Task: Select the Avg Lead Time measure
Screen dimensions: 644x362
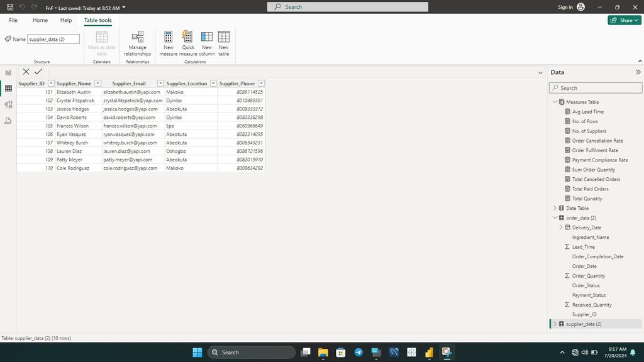Action: tap(587, 111)
